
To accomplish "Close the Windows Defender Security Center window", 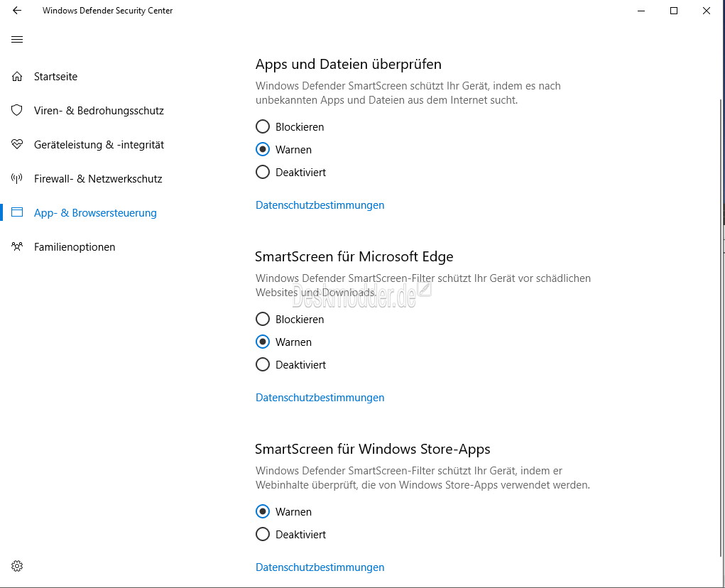I will click(707, 10).
